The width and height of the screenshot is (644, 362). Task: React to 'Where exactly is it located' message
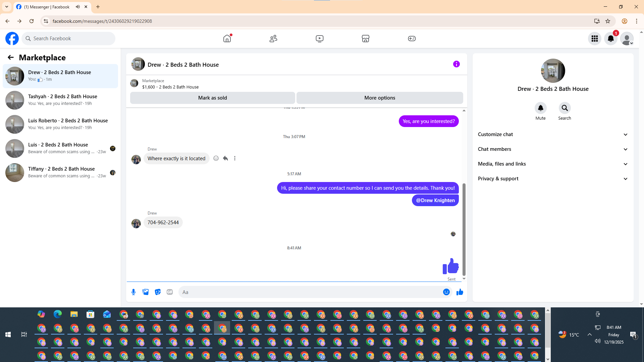216,158
